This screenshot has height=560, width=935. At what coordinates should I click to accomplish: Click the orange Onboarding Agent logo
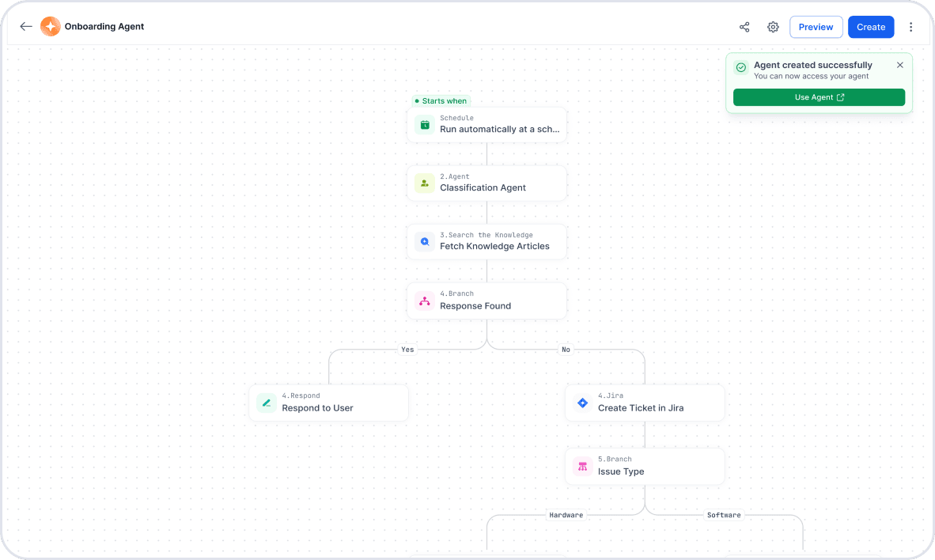coord(50,27)
